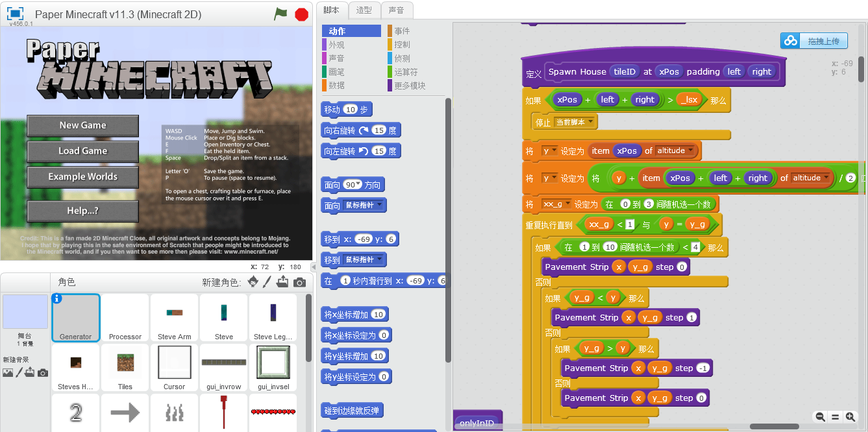
Task: Select the Tiles sprite
Action: (125, 367)
